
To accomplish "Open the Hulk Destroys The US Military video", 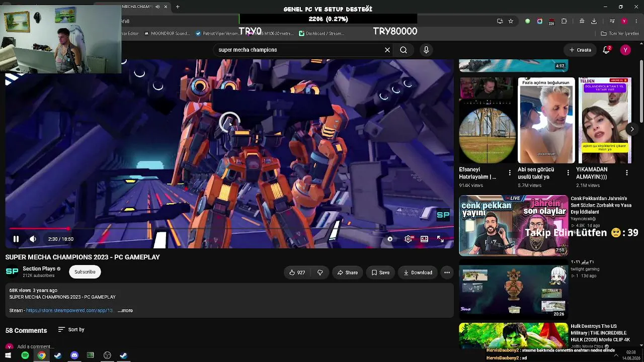I will 514,335.
